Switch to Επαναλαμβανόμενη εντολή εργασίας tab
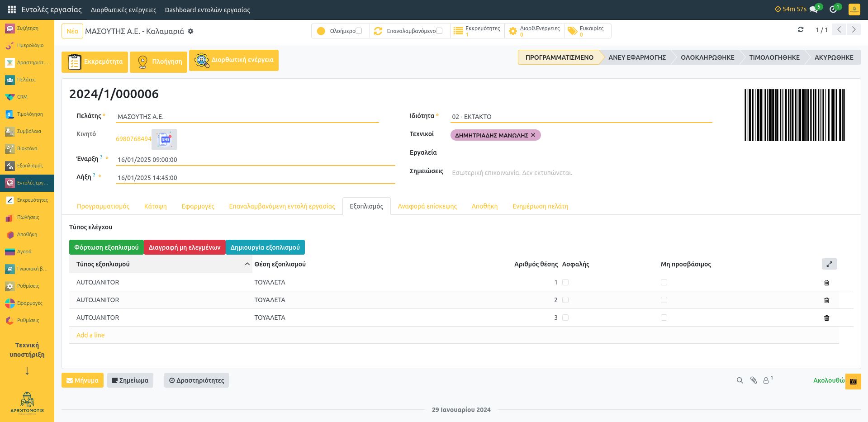The width and height of the screenshot is (868, 422). pyautogui.click(x=282, y=206)
